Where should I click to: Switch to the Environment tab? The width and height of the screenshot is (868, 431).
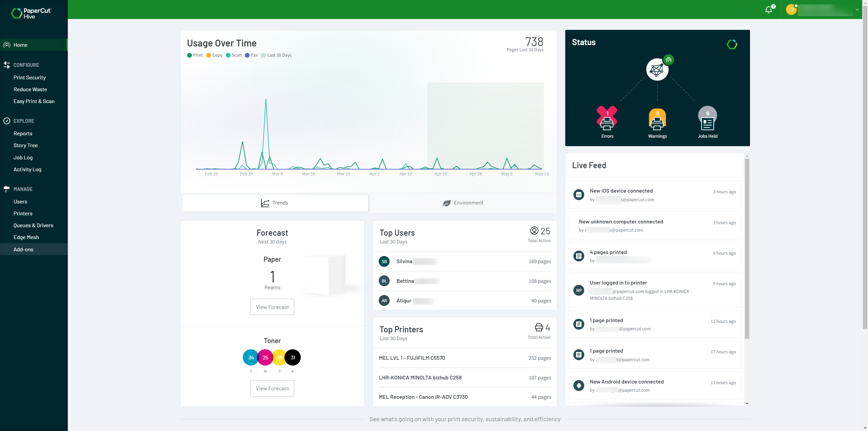pos(463,203)
